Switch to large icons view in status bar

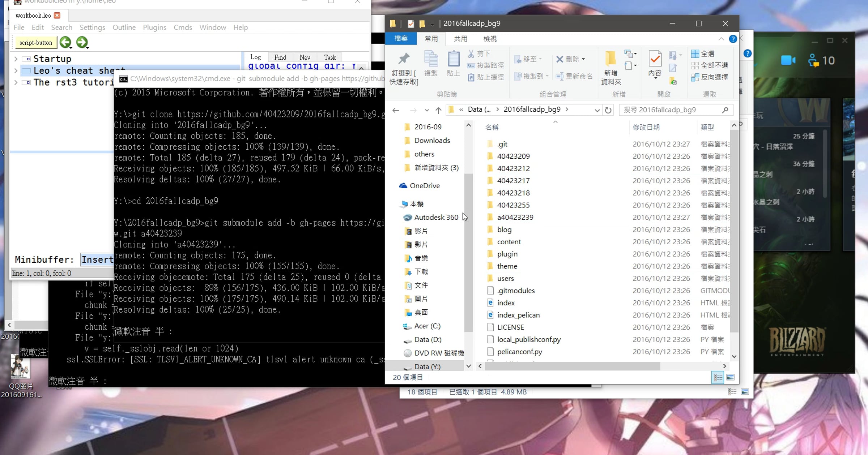pyautogui.click(x=730, y=377)
